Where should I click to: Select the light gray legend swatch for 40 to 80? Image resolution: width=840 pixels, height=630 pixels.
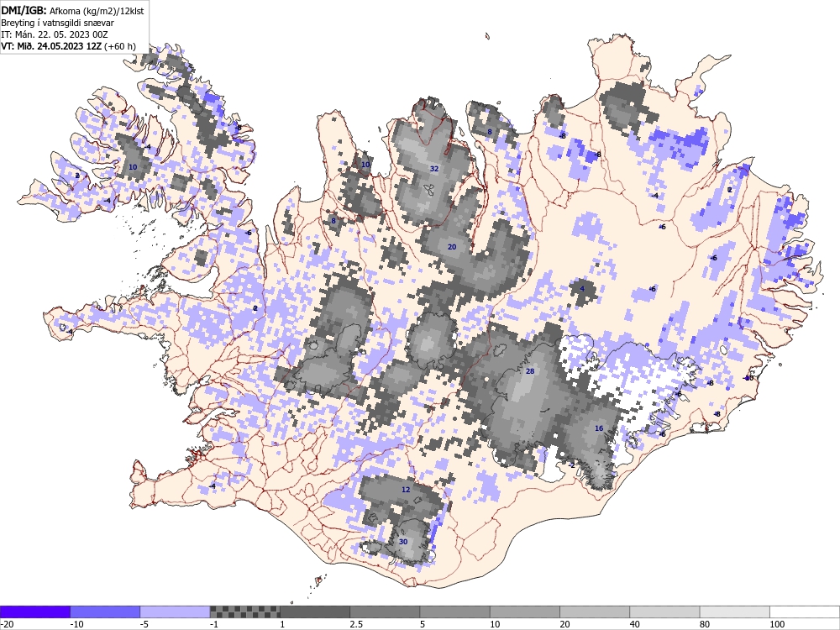[664, 612]
